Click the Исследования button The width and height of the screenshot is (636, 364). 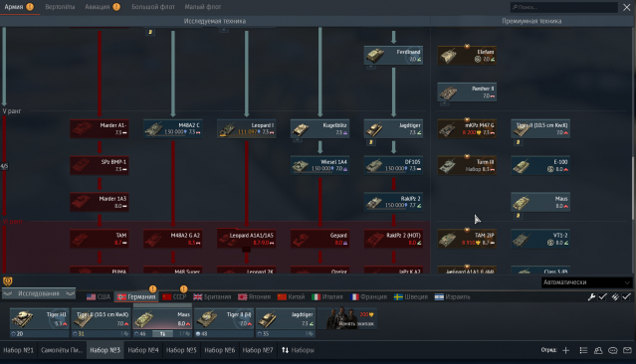pyautogui.click(x=39, y=293)
